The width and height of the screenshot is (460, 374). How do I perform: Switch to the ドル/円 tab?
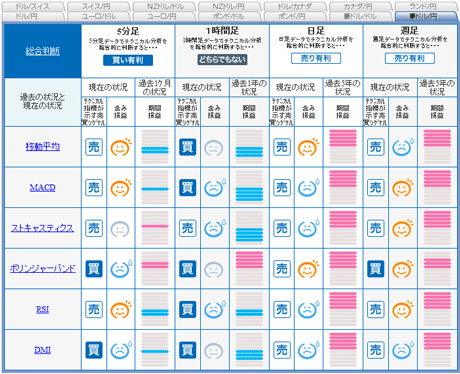[33, 16]
